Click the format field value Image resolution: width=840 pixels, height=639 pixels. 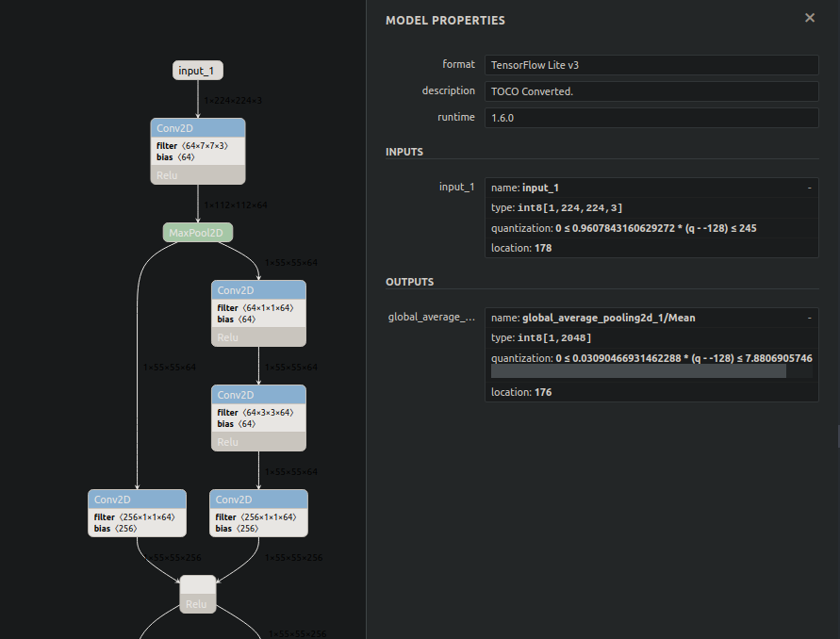point(651,65)
